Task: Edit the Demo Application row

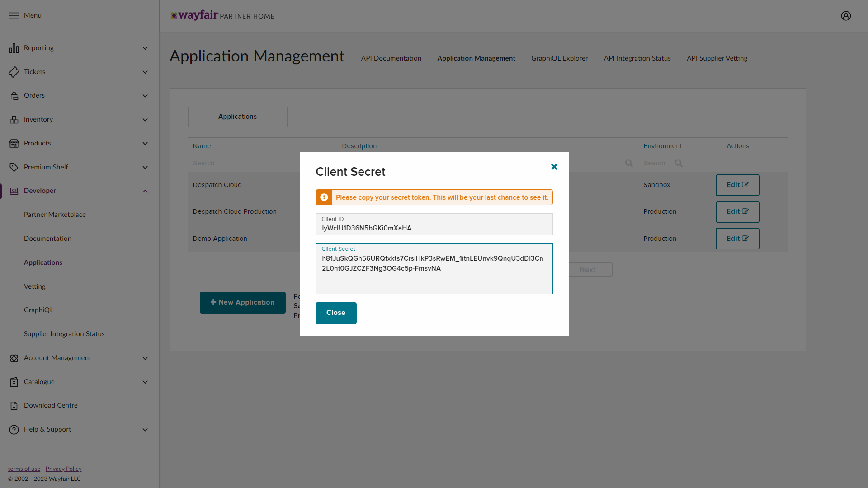Action: pos(737,239)
